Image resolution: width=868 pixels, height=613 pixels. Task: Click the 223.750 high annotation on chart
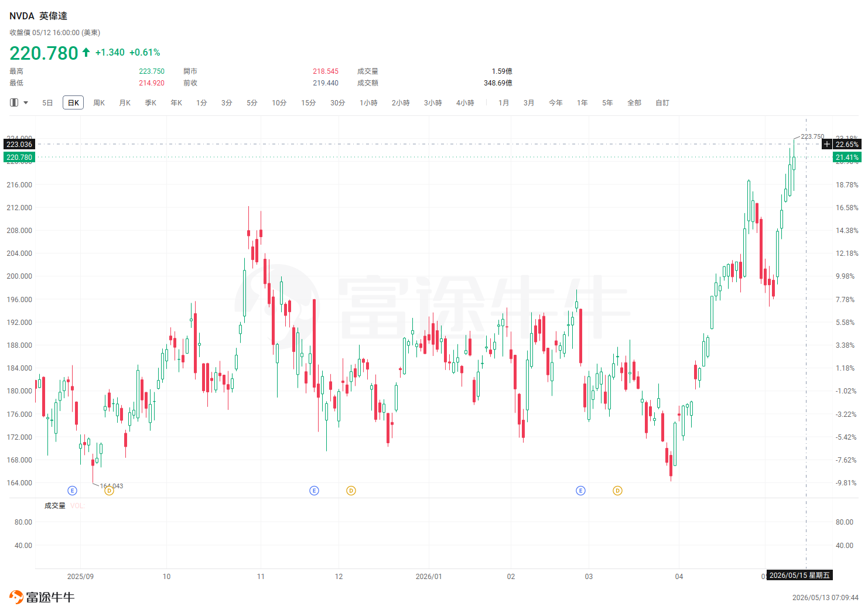point(812,136)
